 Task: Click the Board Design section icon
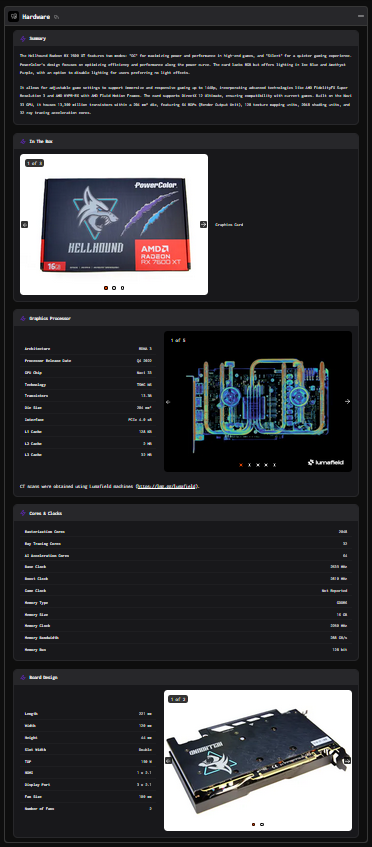point(23,677)
